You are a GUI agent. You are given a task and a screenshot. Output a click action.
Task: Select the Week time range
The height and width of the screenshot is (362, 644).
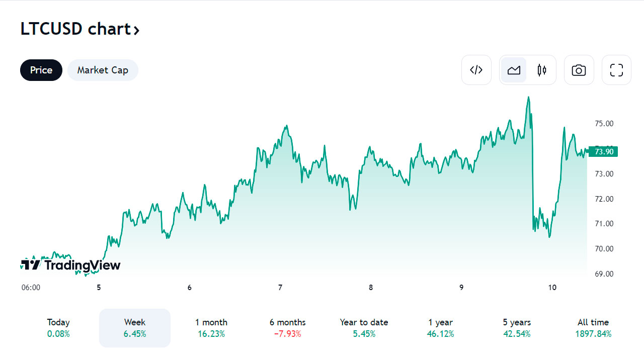click(x=135, y=328)
